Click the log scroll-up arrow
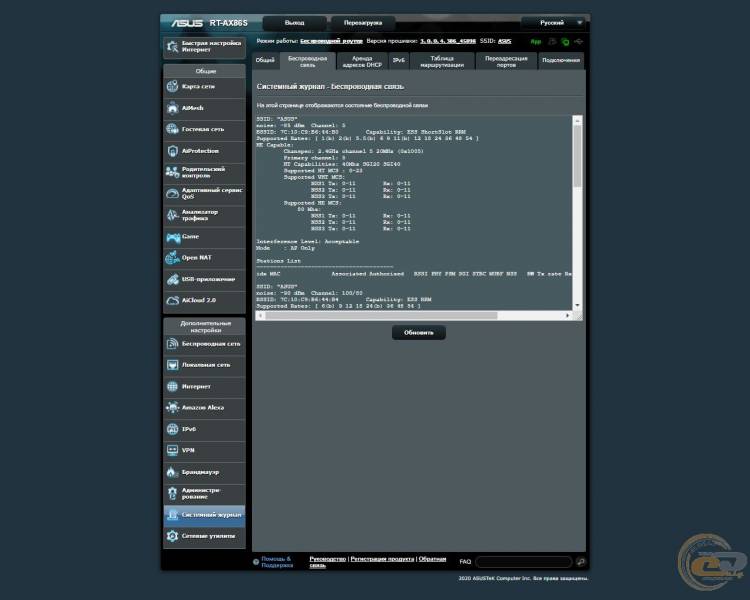The image size is (750, 600). coord(577,120)
